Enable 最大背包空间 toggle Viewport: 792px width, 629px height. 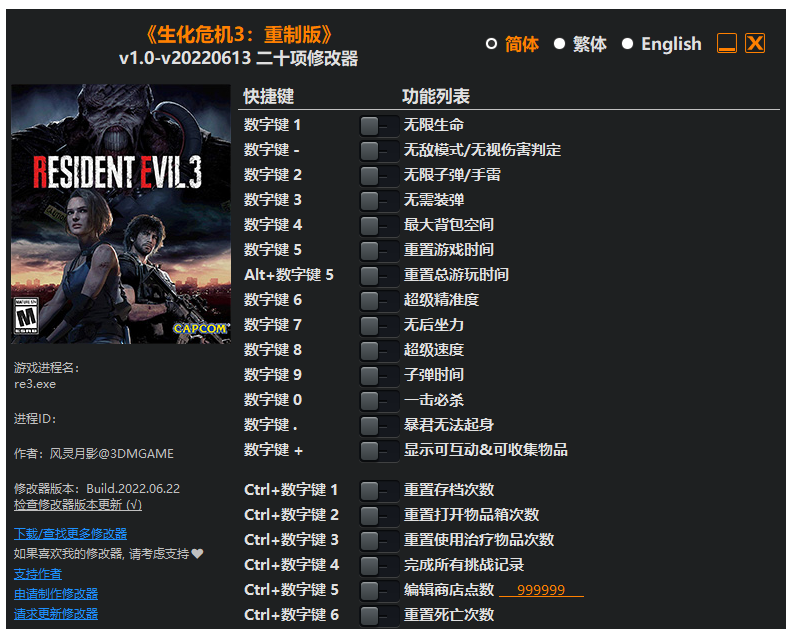[379, 225]
